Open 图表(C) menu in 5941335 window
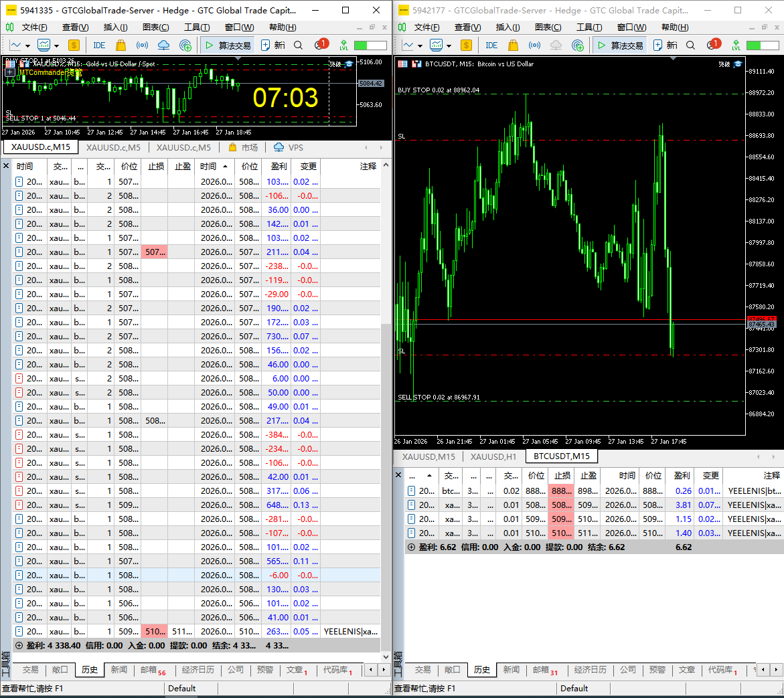 click(x=155, y=27)
